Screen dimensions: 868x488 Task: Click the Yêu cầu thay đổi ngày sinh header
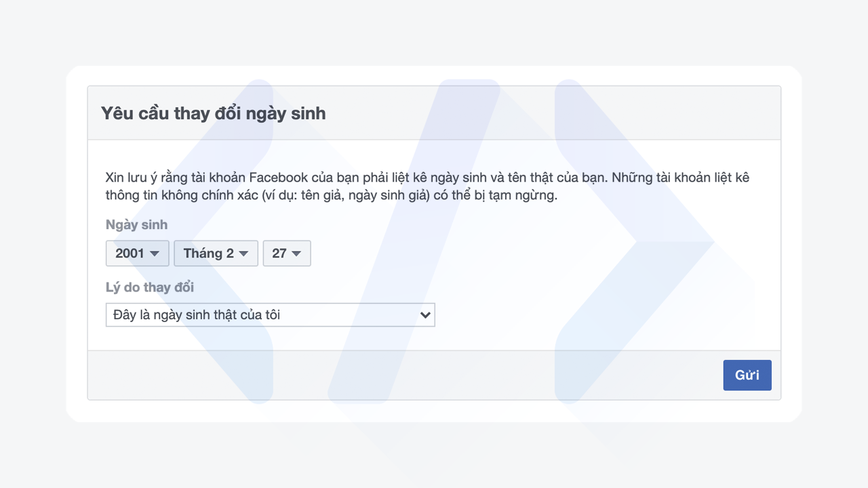215,113
